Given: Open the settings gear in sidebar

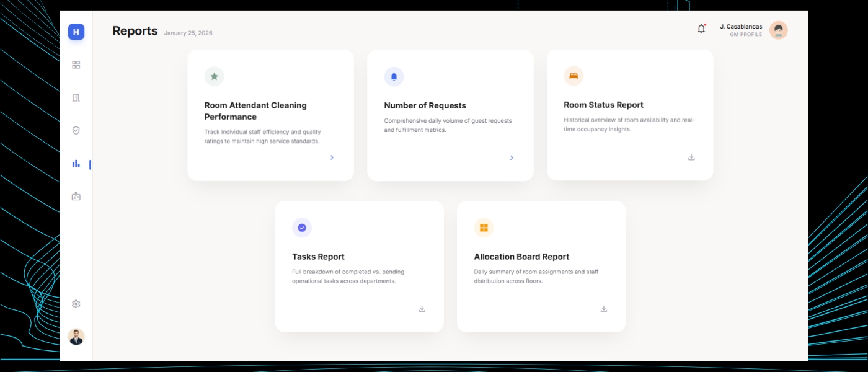Looking at the screenshot, I should pos(76,304).
